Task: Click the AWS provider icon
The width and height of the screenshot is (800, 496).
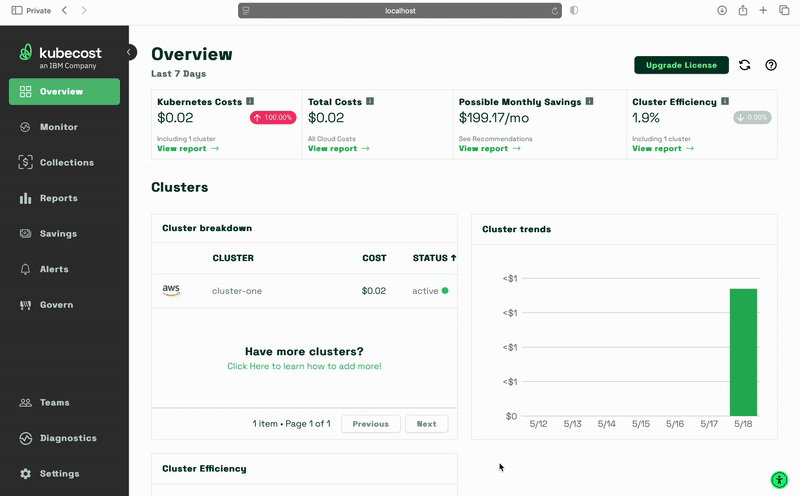Action: pos(171,290)
